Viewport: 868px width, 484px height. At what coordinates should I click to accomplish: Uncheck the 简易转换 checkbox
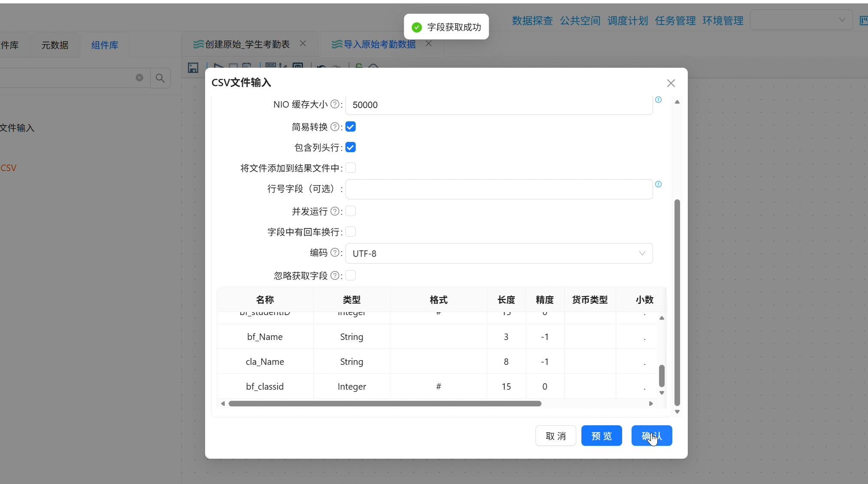(x=351, y=127)
